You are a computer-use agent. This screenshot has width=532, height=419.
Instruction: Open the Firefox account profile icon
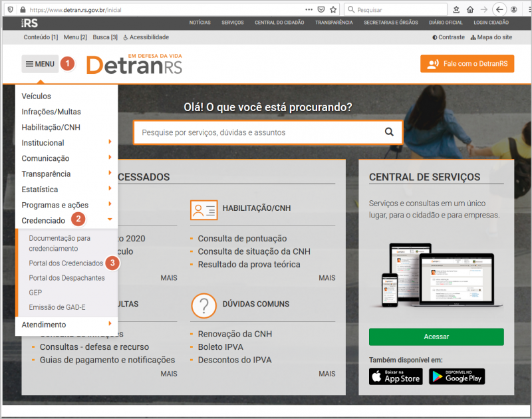514,9
